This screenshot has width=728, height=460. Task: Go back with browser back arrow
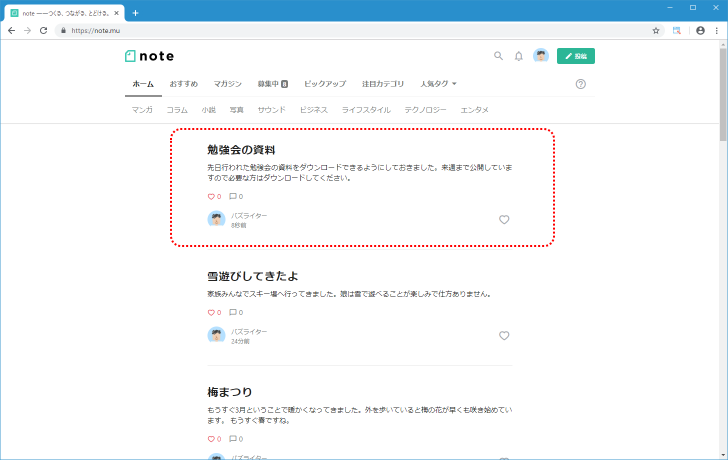tap(12, 31)
